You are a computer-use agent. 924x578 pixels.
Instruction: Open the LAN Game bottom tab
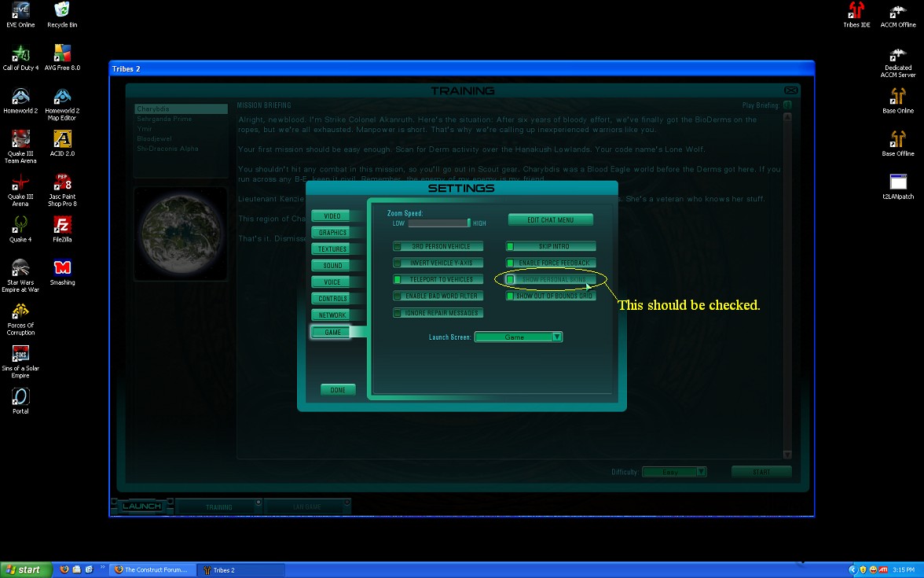coord(307,506)
